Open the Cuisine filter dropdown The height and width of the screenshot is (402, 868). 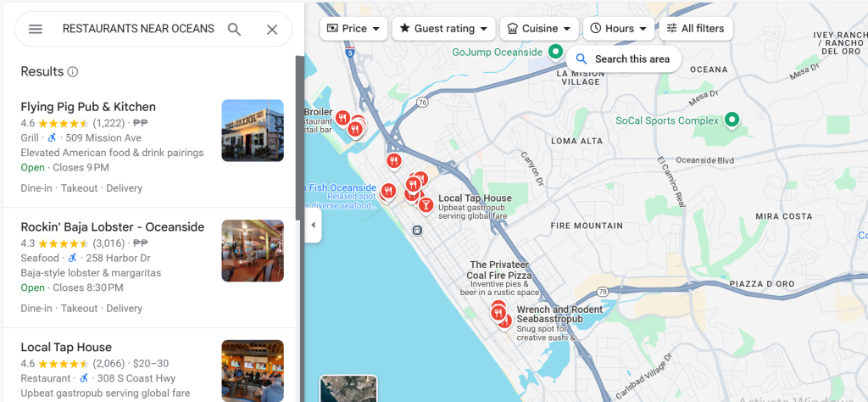point(539,28)
